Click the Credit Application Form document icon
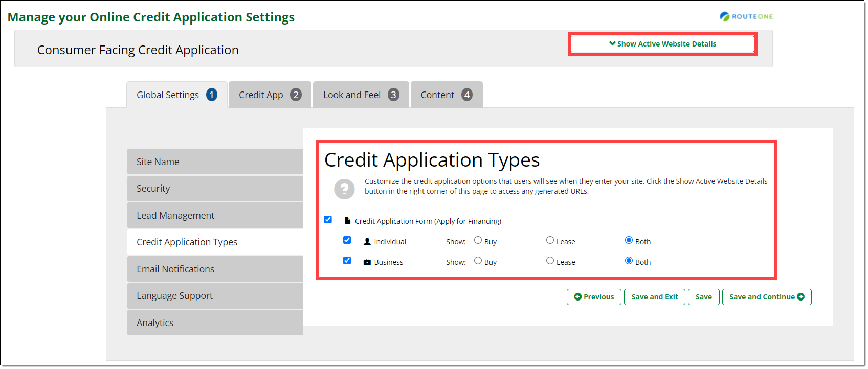868x369 pixels. (x=347, y=221)
